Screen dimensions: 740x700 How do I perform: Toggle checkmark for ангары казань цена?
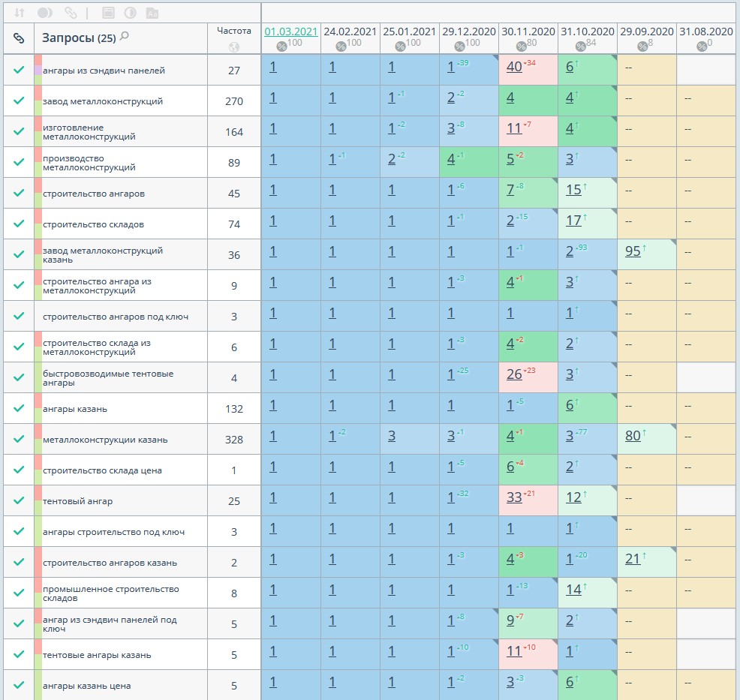pos(19,685)
